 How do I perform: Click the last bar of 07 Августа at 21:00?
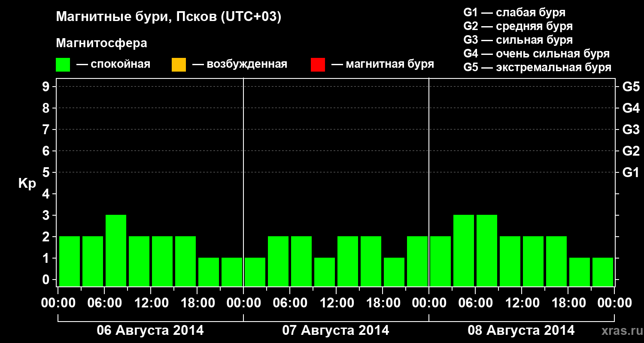click(417, 261)
